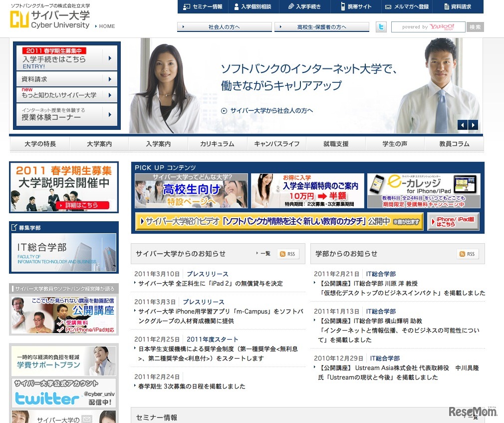This screenshot has width=504, height=423.
Task: Open the e-カレッジ for iPhone/iPad banner
Action: 424,191
